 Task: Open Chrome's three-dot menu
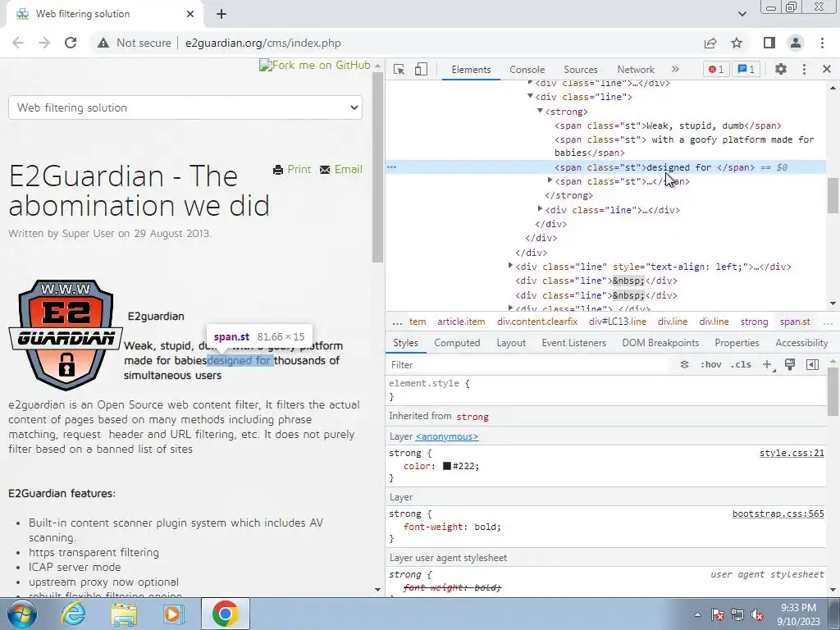tap(822, 43)
